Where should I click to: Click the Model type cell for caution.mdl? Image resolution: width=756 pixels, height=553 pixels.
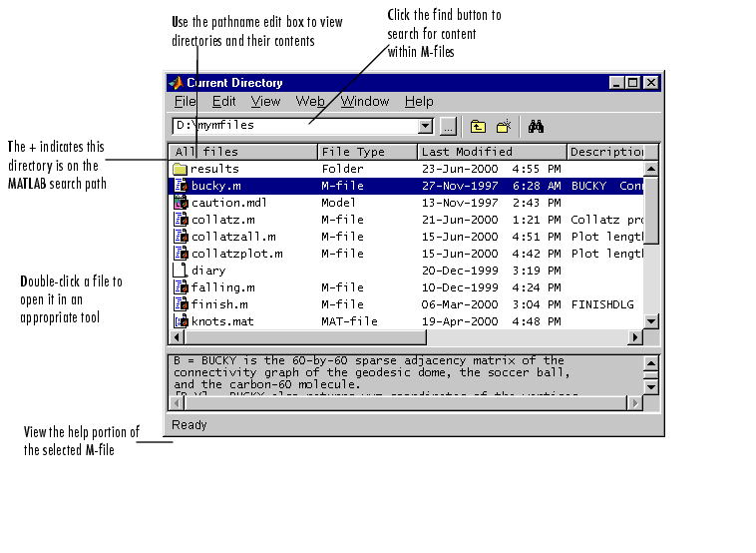(338, 203)
